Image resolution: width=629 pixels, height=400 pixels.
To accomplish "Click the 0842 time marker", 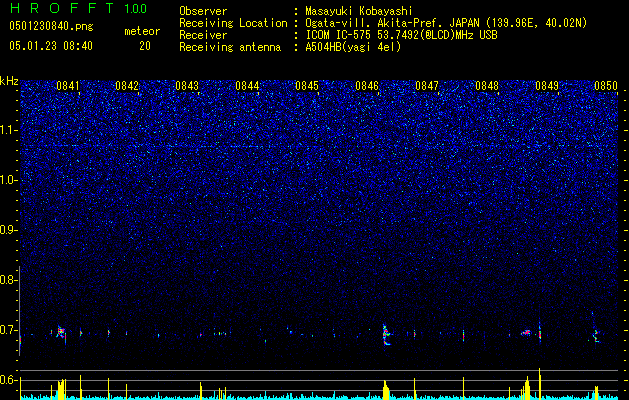I will click(x=127, y=86).
